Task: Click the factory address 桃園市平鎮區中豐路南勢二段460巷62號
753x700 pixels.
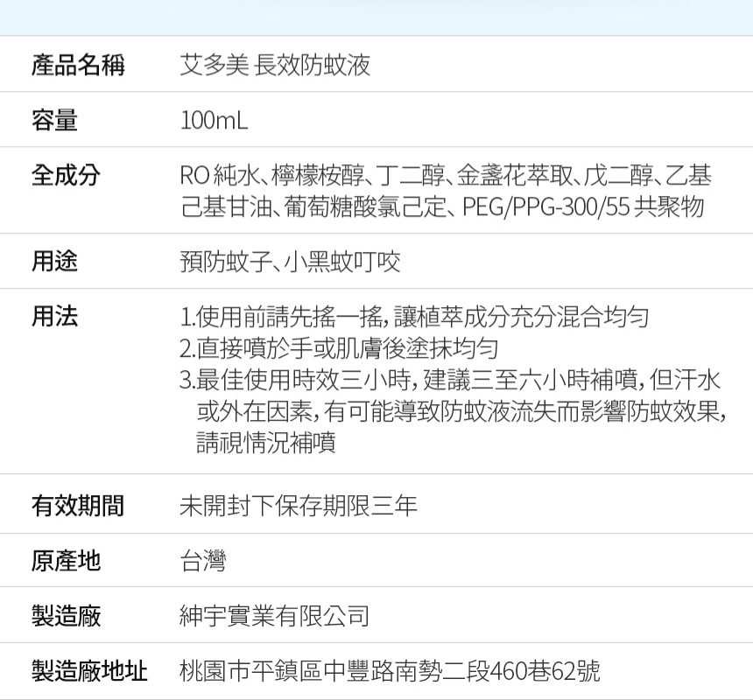Action: tap(390, 671)
